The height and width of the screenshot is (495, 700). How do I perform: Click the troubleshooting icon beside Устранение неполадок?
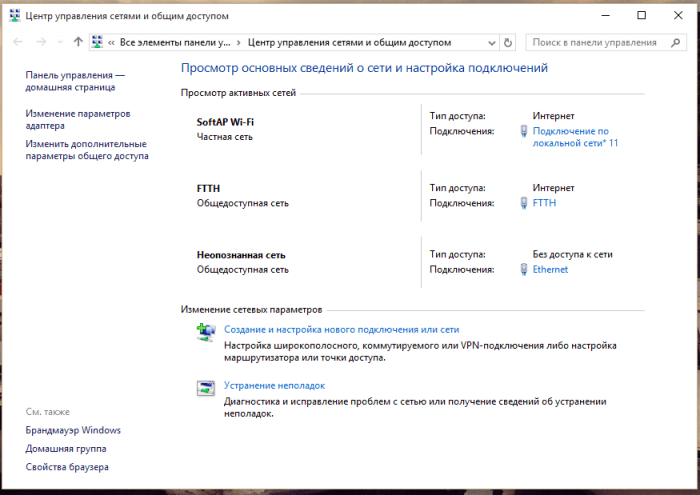click(x=206, y=388)
